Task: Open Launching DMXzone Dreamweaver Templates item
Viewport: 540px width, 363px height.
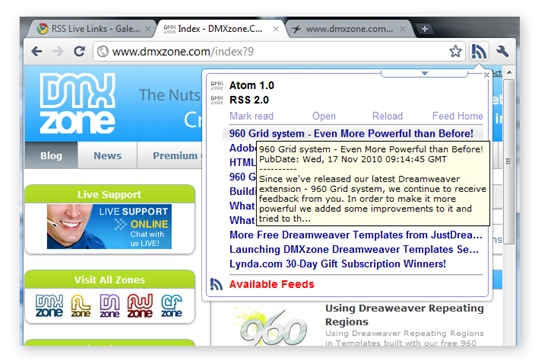Action: [x=354, y=249]
